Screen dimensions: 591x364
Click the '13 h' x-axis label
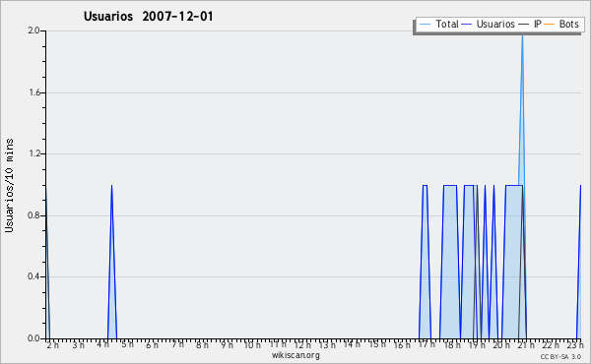tap(327, 344)
